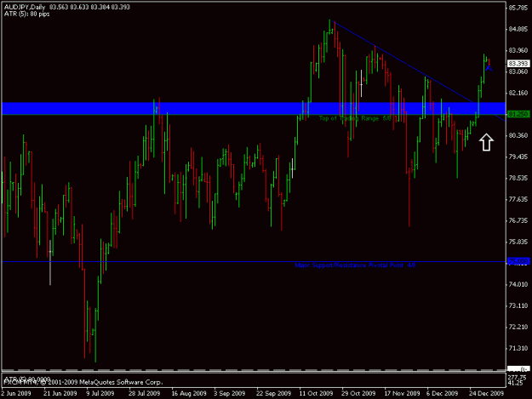Click the 277.75 indicator scale value
Viewport: 532px width, 399px height.
(x=517, y=377)
